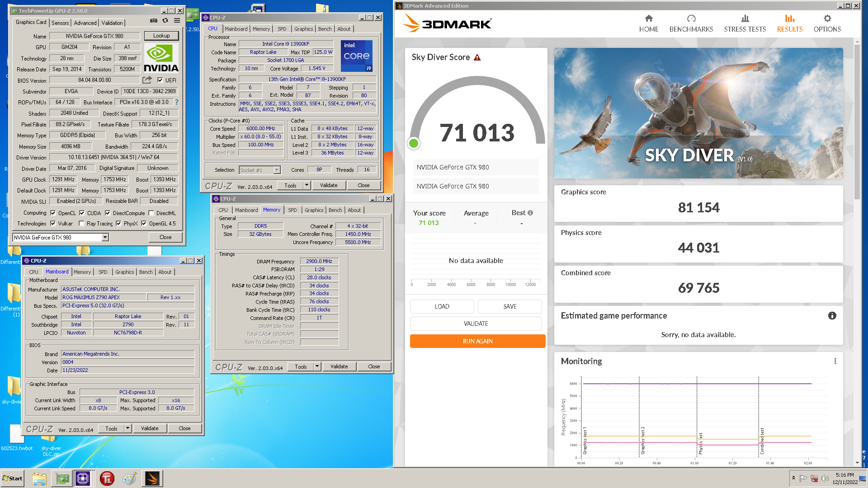Open 3DMark Benchmarks section
Screen dimensions: 868x488
tap(691, 23)
